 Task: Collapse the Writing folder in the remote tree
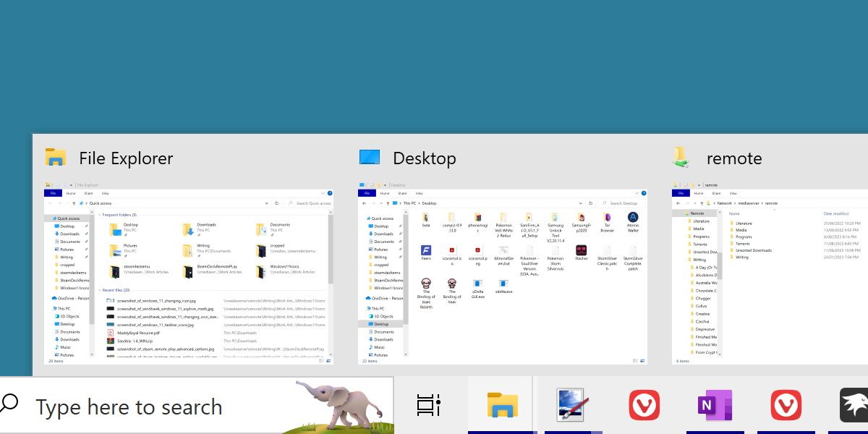click(684, 258)
